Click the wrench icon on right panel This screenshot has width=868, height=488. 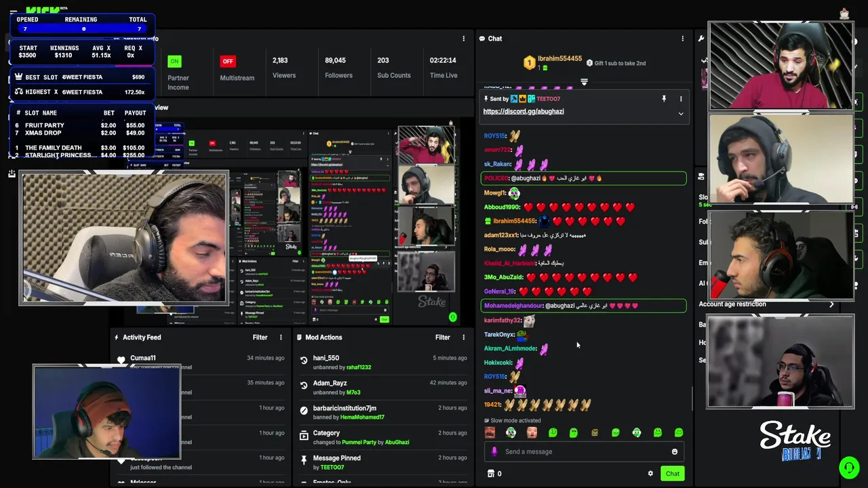pos(701,39)
